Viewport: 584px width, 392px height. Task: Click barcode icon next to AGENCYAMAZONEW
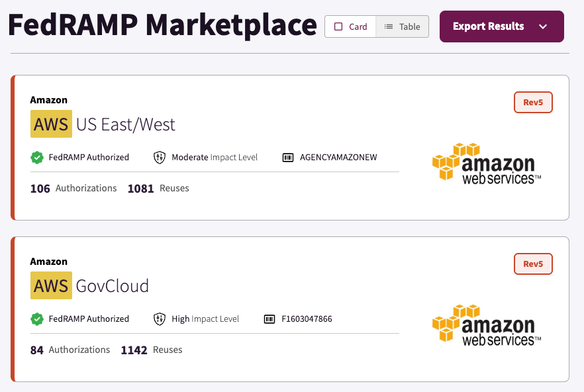pos(287,158)
